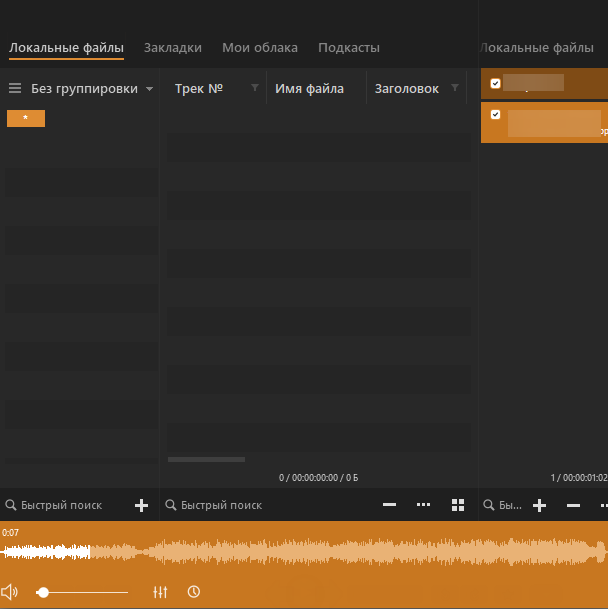The width and height of the screenshot is (608, 609).
Task: Select the asterisk group item
Action: pyautogui.click(x=26, y=118)
